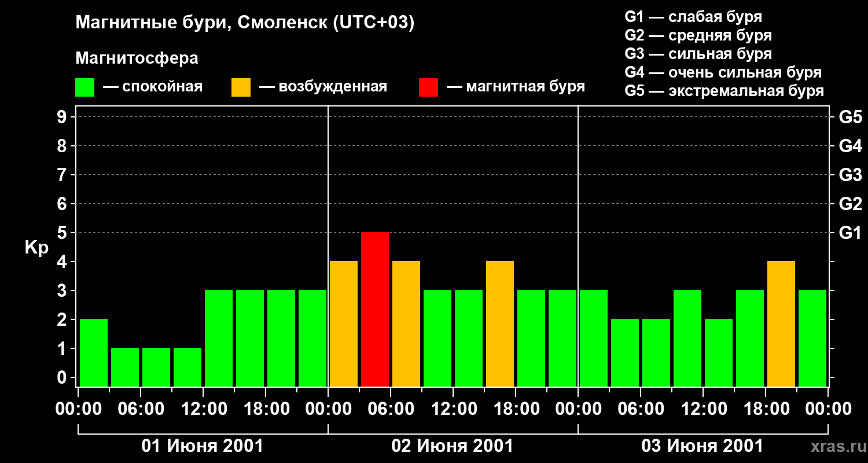Image resolution: width=868 pixels, height=463 pixels.
Task: Click the '03 Июня 2001' date label
Action: (703, 446)
